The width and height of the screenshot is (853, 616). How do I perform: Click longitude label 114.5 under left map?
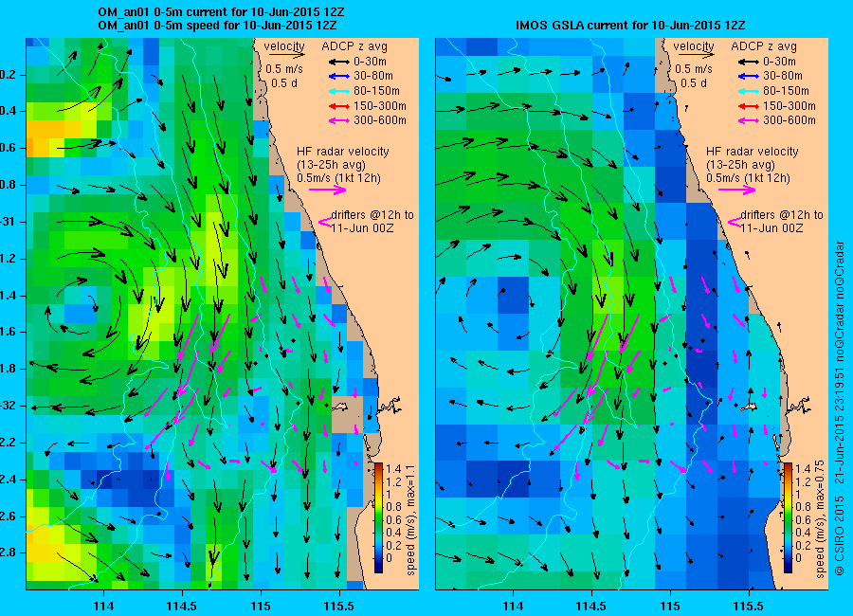point(182,606)
